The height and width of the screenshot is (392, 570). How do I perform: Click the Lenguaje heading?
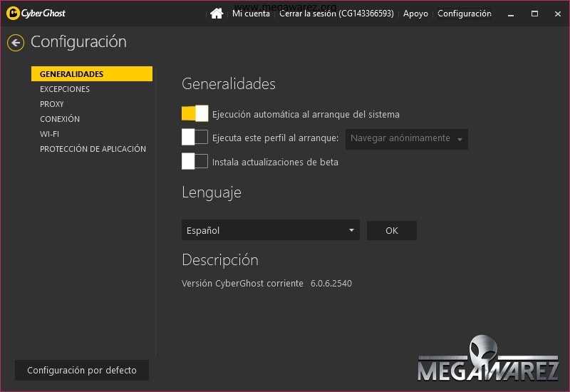212,192
